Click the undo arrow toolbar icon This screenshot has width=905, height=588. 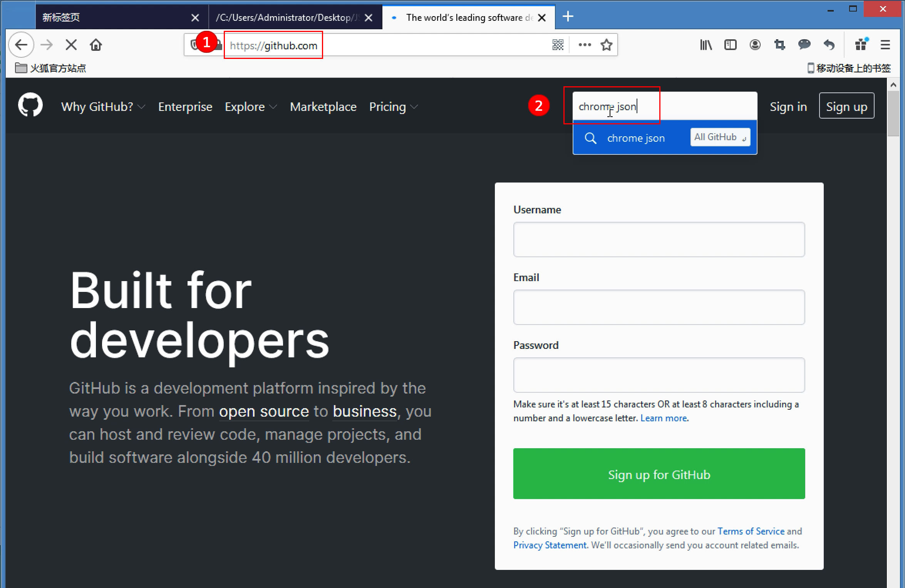click(x=829, y=45)
